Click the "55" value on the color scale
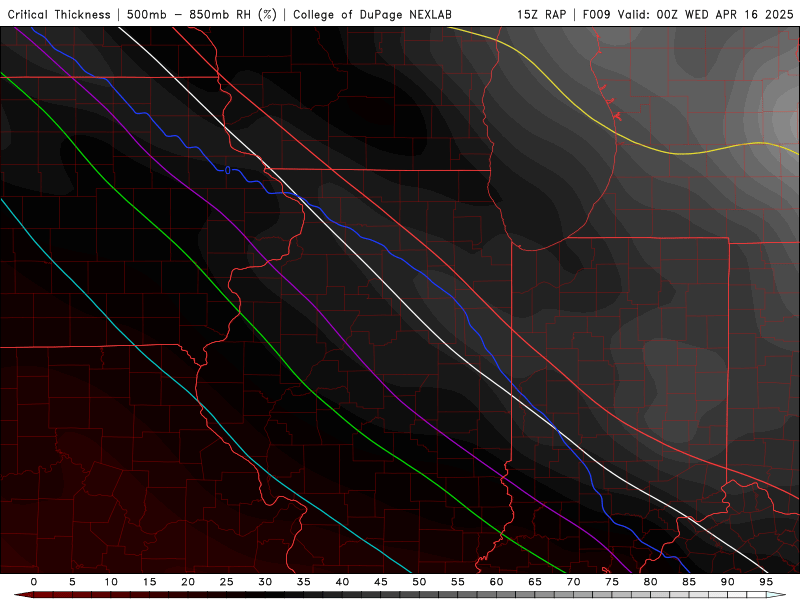 tap(458, 582)
